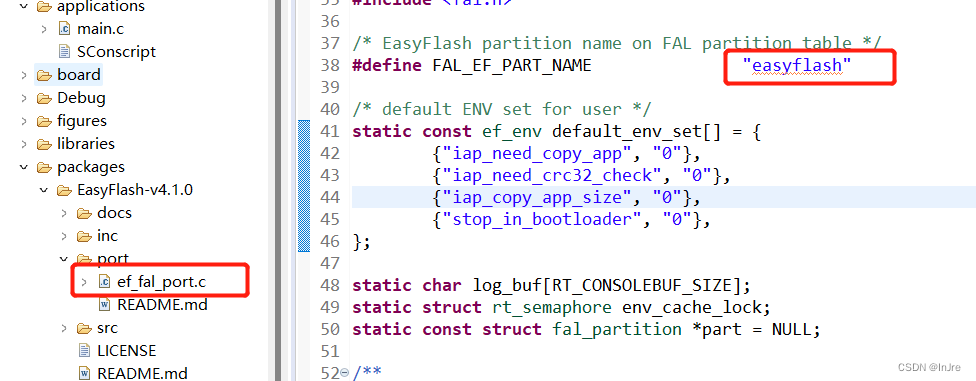Click the Debug folder icon
976x381 pixels.
click(x=44, y=98)
